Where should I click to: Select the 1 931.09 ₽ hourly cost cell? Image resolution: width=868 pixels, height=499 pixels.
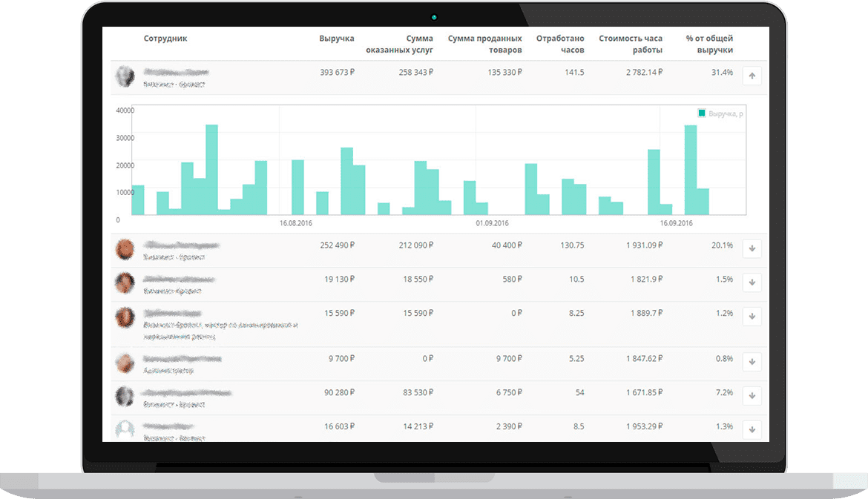645,245
